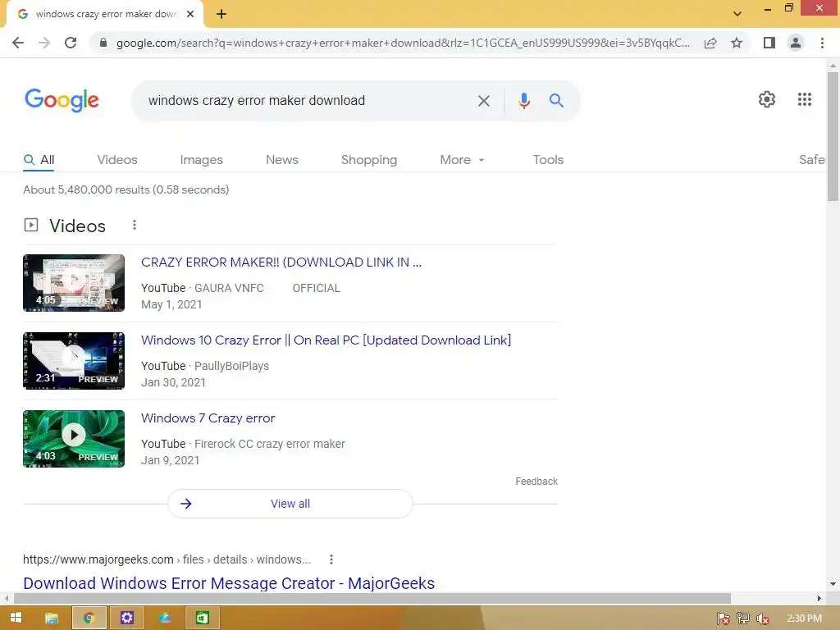This screenshot has width=840, height=630.
Task: Open the Windows Start button
Action: 16,618
